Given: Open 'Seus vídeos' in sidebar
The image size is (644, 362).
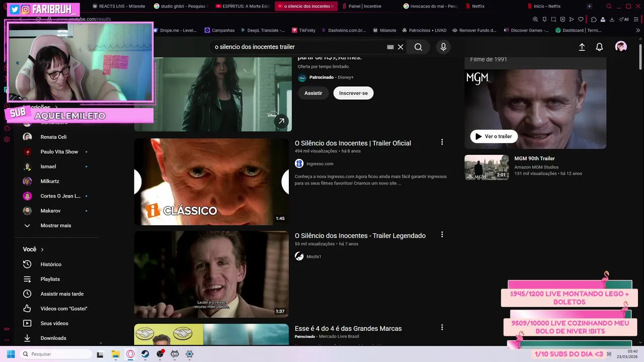Looking at the screenshot, I should 55,323.
